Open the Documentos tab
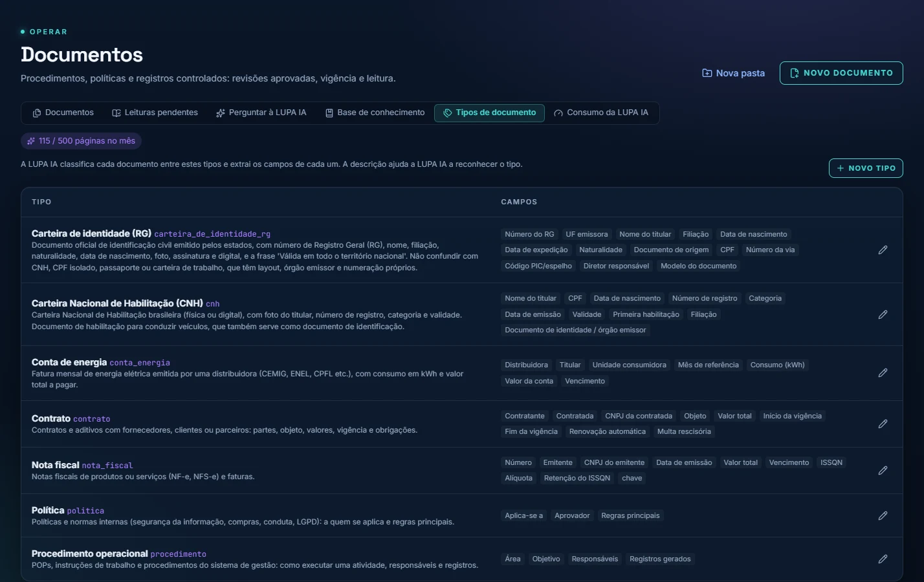924x582 pixels. pyautogui.click(x=63, y=113)
